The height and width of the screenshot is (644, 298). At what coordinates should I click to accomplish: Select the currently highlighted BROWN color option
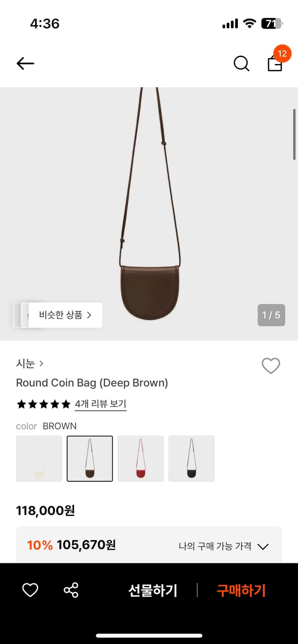click(x=89, y=458)
